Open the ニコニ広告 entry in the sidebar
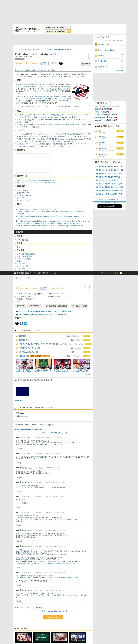138x644 pixels. tap(102, 137)
